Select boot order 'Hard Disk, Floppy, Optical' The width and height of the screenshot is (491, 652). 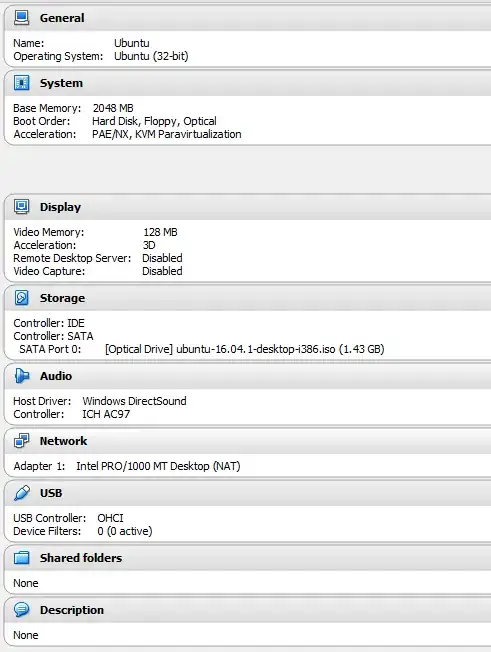point(154,121)
